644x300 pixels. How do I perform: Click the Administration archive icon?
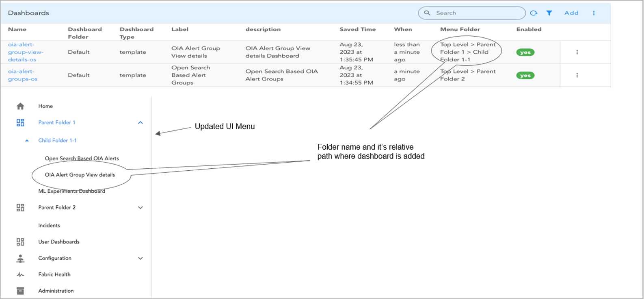(x=20, y=291)
